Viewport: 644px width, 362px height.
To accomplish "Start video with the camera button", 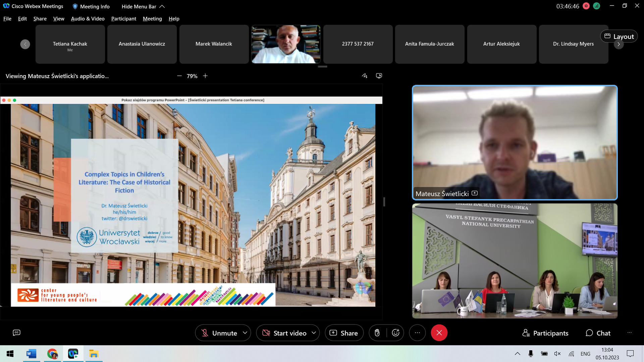I will (284, 333).
